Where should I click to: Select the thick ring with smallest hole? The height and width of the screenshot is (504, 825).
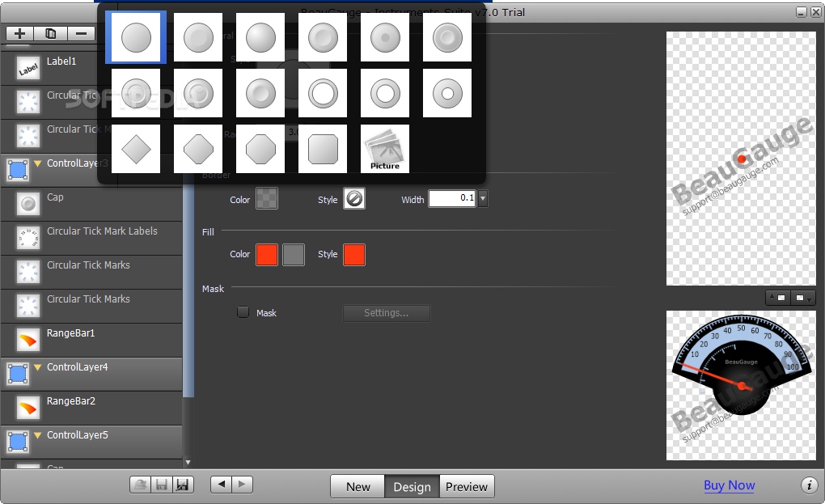click(447, 93)
